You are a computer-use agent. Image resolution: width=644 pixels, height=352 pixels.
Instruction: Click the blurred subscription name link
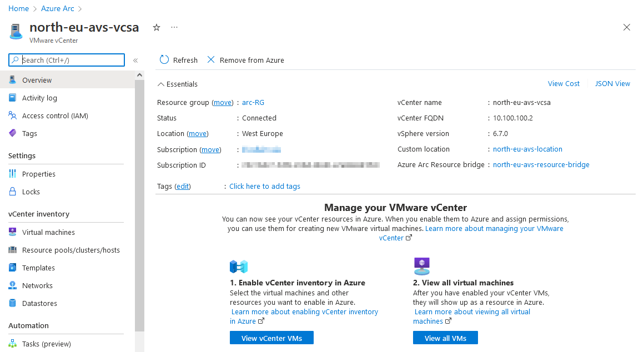click(261, 149)
